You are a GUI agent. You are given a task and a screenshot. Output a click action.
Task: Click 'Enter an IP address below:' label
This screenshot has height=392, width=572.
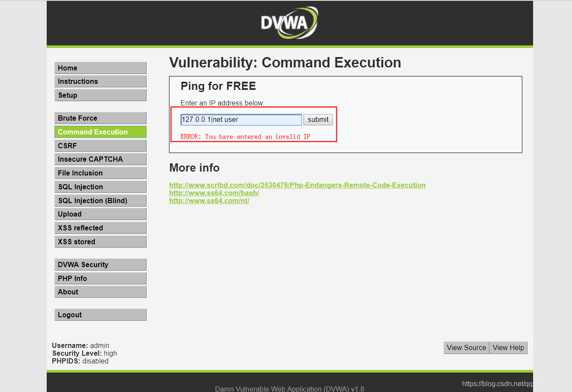(223, 103)
